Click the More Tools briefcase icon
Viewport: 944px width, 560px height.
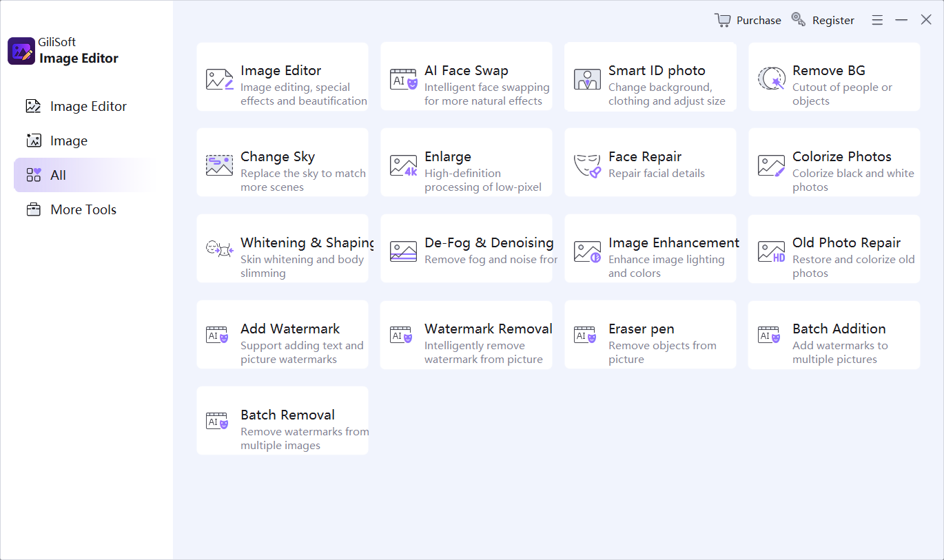33,209
